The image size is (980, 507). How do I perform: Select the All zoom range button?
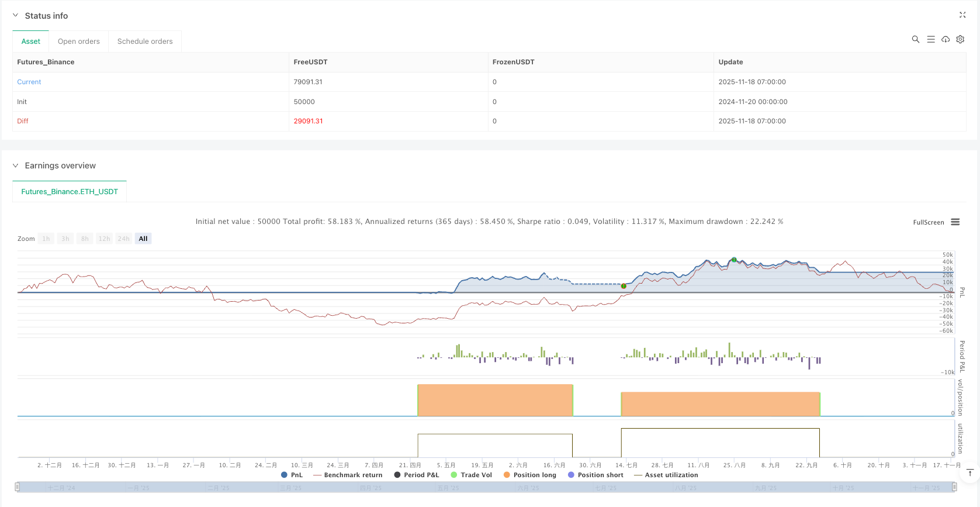(143, 239)
